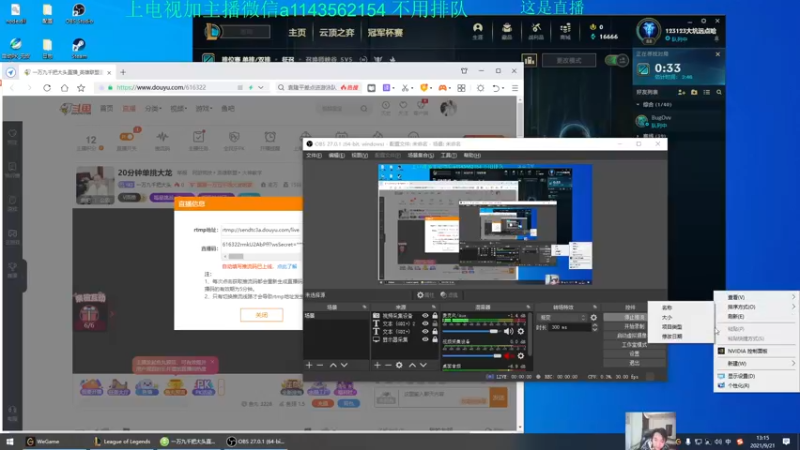
Task: Expand 新建(W) submenu in desktop context menu
Action: tap(757, 363)
